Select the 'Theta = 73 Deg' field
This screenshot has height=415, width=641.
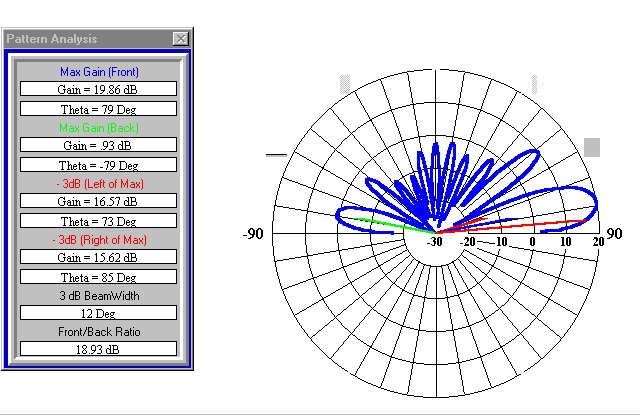(x=99, y=221)
